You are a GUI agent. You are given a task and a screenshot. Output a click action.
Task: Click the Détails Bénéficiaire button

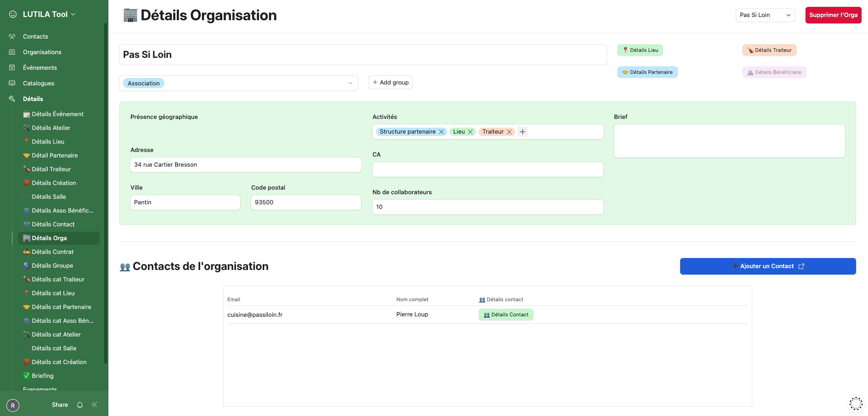point(774,72)
